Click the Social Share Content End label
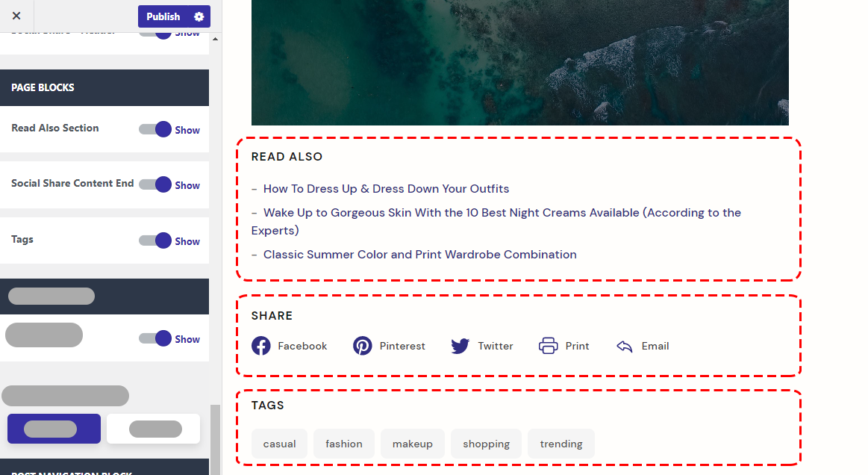Viewport: 868px width, 475px height. pyautogui.click(x=72, y=184)
